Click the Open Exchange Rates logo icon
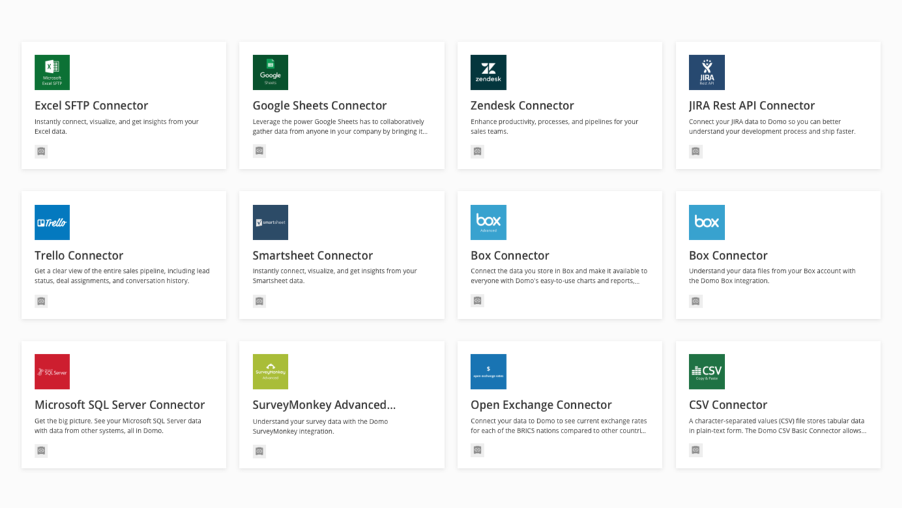The height and width of the screenshot is (508, 902). (x=488, y=371)
